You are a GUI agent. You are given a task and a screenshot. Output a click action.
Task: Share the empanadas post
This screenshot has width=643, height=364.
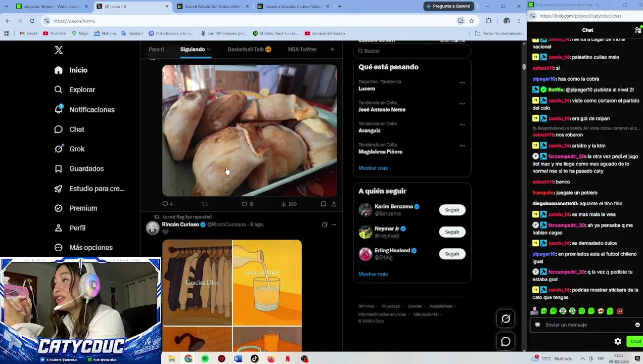[x=334, y=204]
